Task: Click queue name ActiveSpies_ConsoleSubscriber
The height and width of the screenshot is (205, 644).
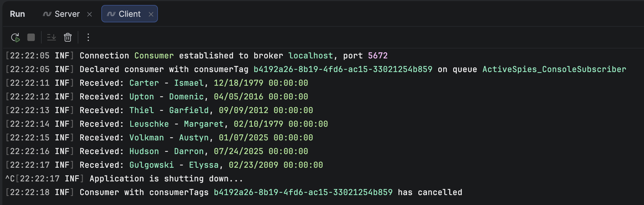Action: click(x=554, y=69)
